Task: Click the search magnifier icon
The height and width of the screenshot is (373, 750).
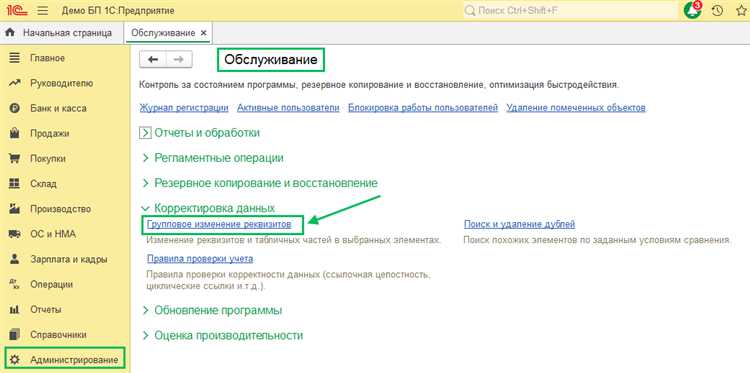Action: (470, 11)
